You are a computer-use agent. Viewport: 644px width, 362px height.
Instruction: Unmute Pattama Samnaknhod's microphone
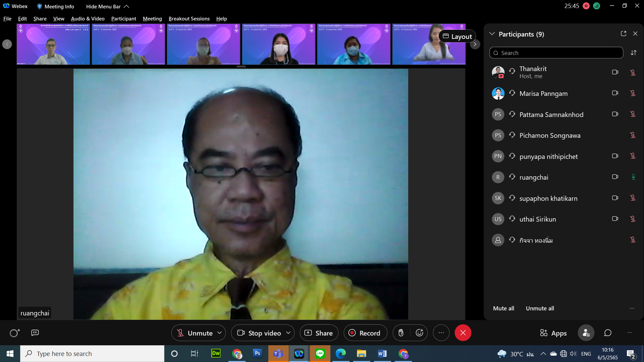coord(633,114)
